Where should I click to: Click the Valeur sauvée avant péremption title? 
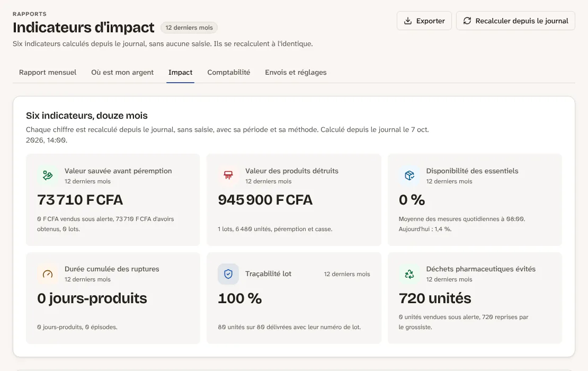[118, 171]
